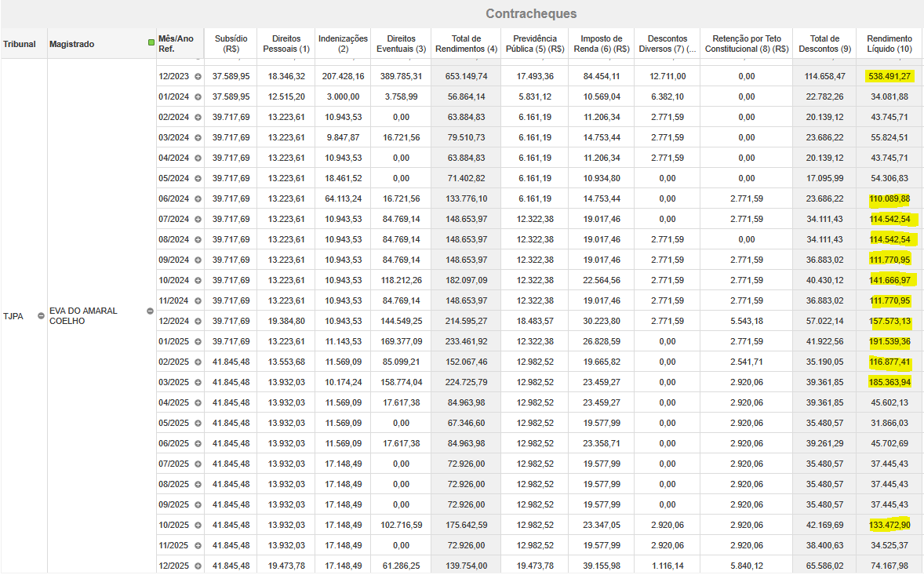This screenshot has width=924, height=575.
Task: Click the 538.491,27 net income cell
Action: coord(889,76)
